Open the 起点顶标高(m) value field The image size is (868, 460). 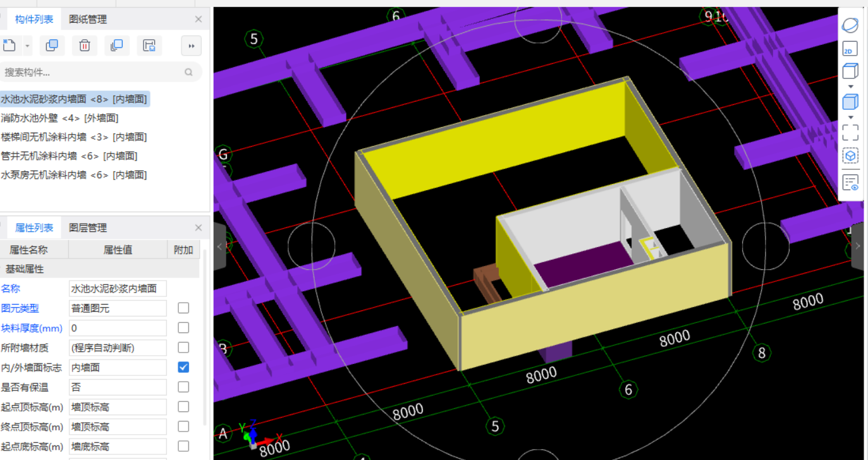pos(118,407)
